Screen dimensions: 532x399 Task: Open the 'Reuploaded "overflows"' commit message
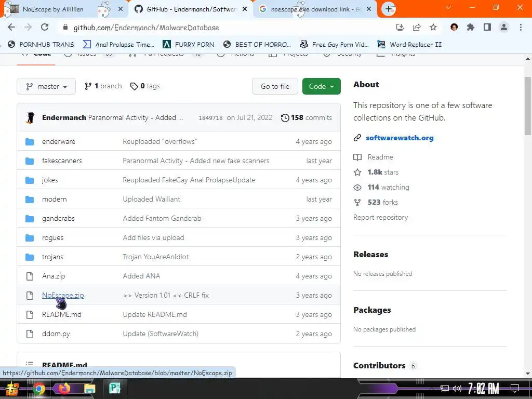coord(160,141)
